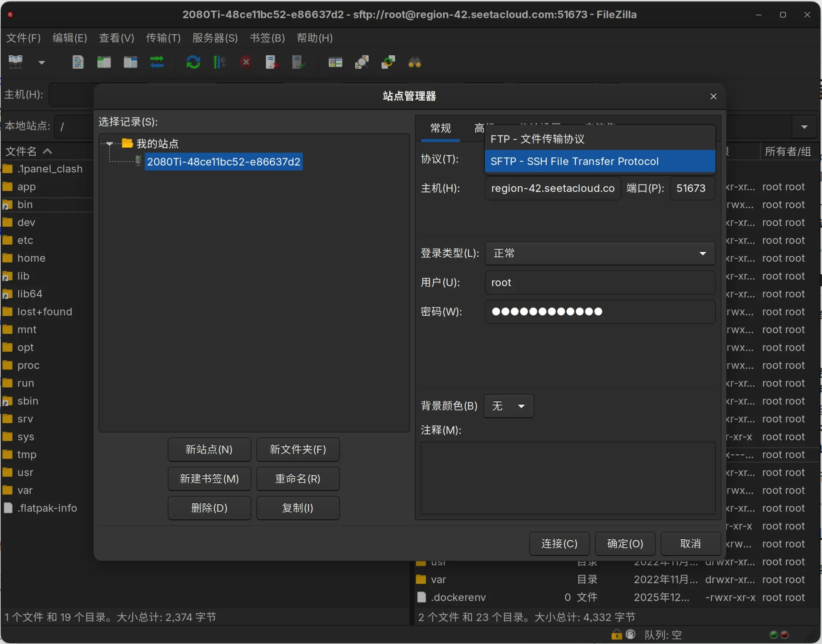Toggle the remote directory tree view icon
822x644 pixels.
pos(130,62)
